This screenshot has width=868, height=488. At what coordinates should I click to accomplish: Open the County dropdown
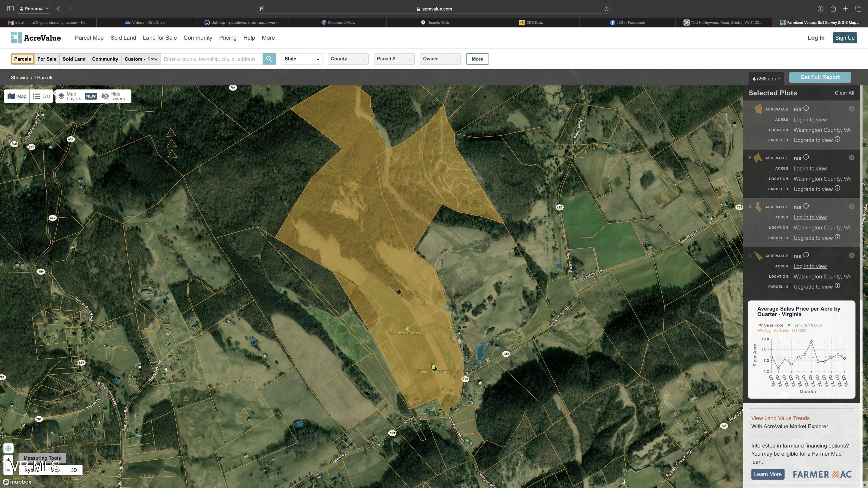(347, 59)
